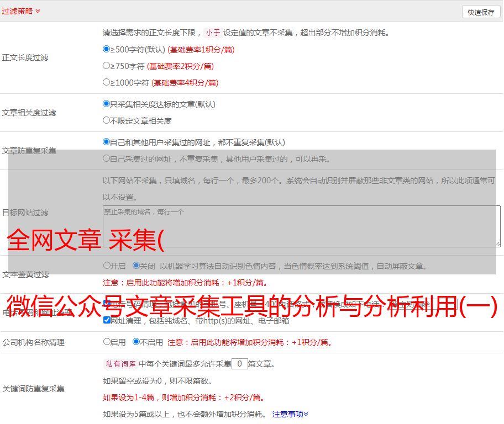The image size is (504, 424).
Task: Select the ≥1000字符 radio option
Action: click(106, 82)
